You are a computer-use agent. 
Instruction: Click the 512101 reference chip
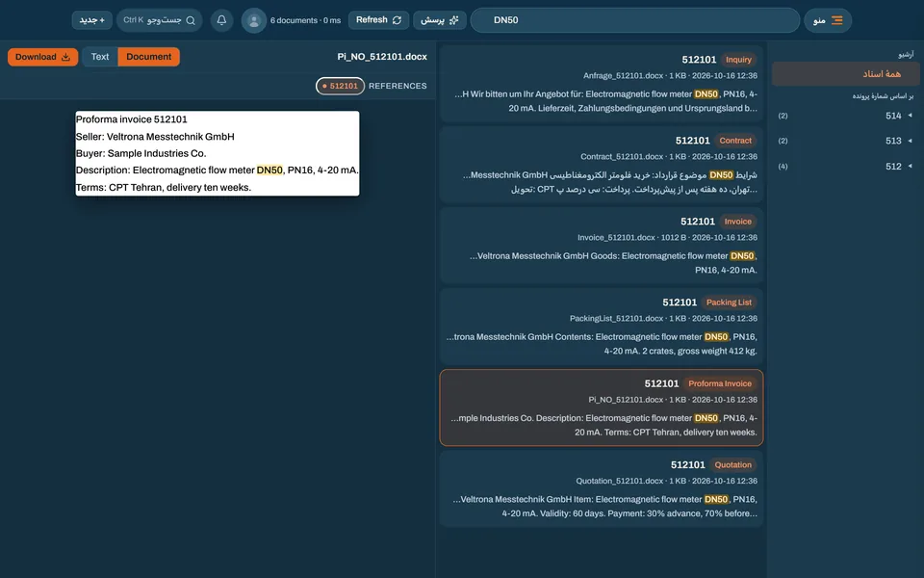pos(340,86)
